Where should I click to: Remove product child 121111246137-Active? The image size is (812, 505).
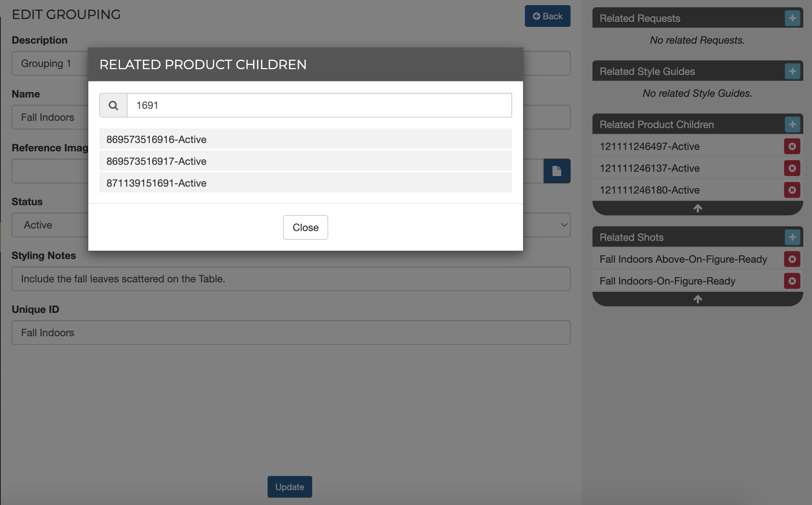(792, 168)
